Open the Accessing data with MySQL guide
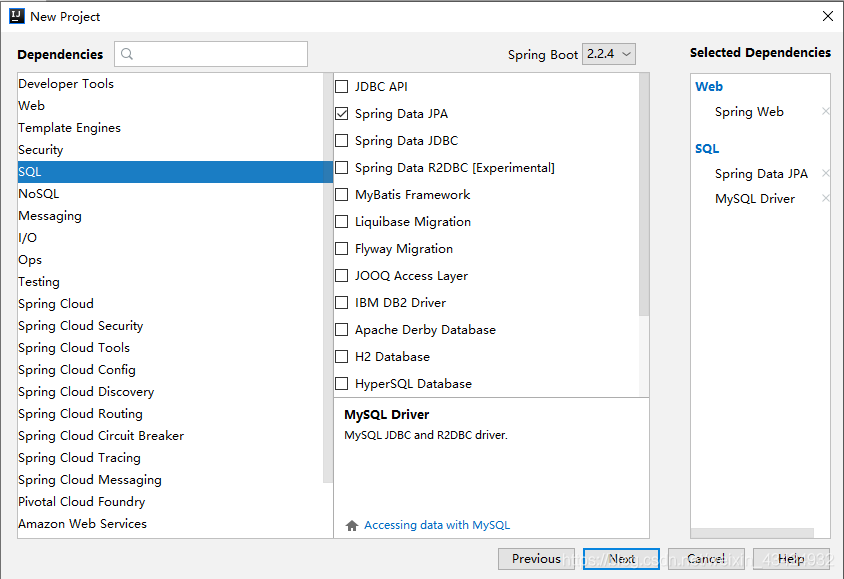 [x=437, y=525]
